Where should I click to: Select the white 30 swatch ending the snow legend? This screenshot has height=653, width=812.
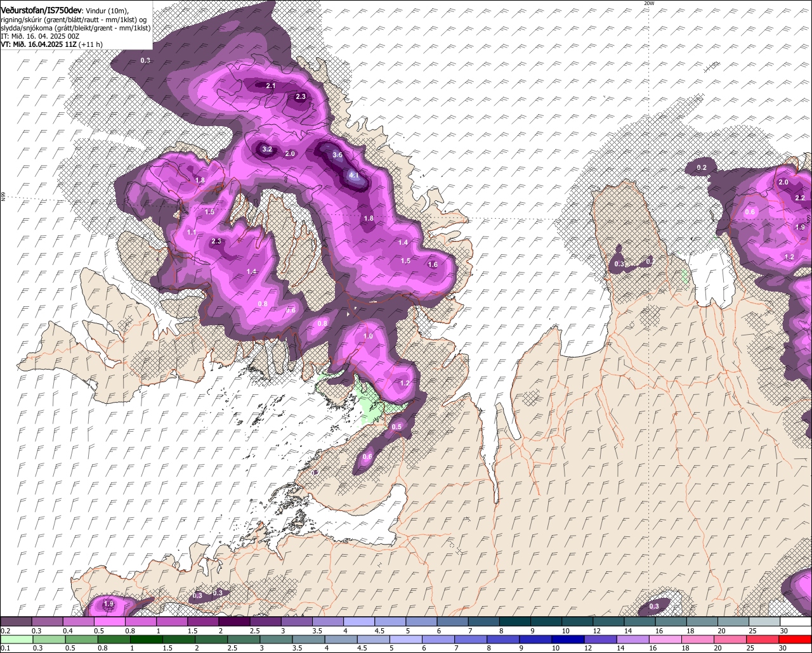(x=796, y=622)
